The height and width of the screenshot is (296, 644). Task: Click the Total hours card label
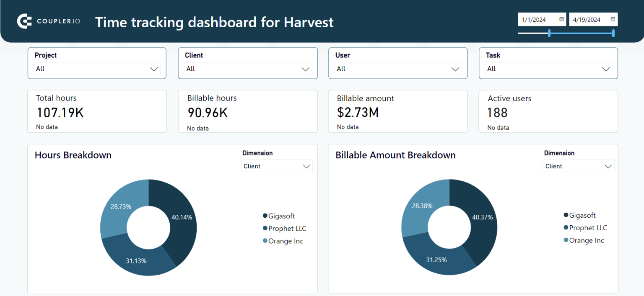coord(56,98)
